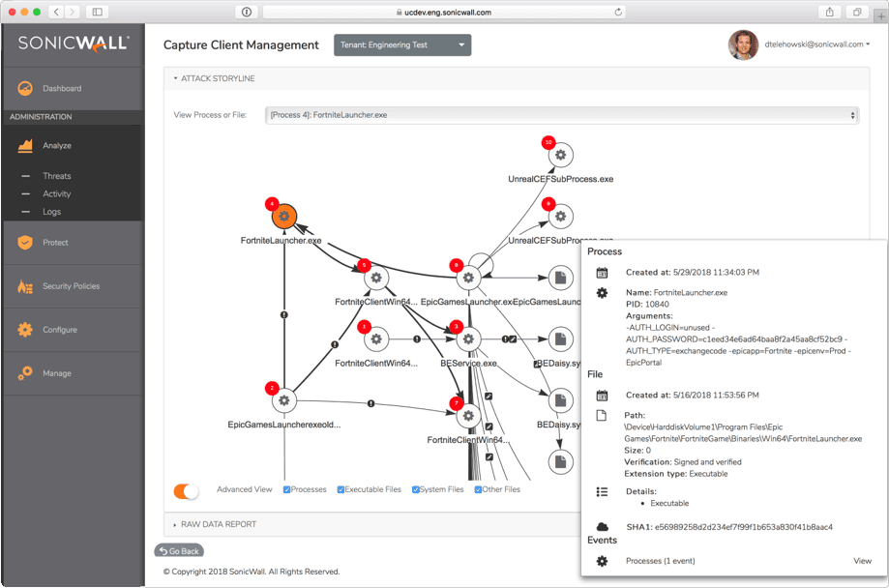Click the FortniteLauncher.exe process node icon
The image size is (889, 588).
(283, 217)
